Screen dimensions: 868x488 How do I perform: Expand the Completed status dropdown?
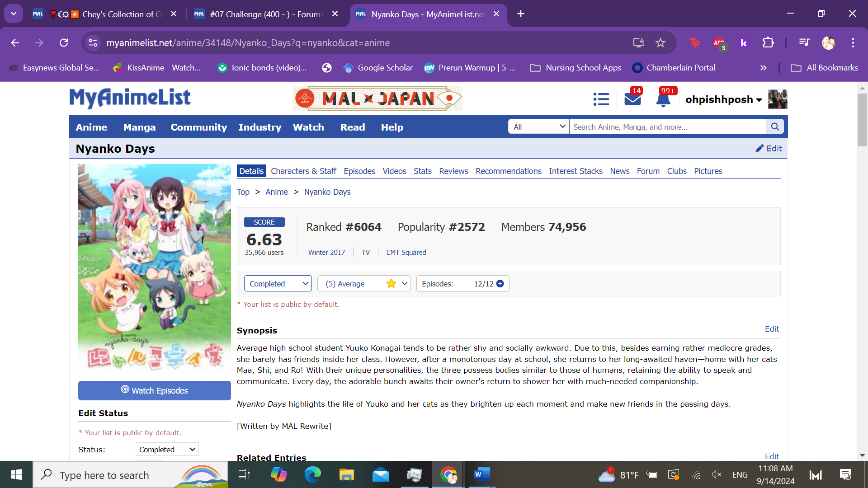[x=278, y=284]
